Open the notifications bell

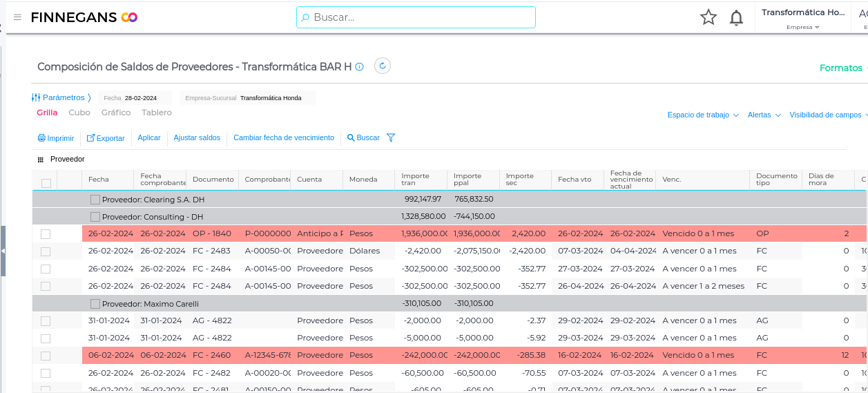pos(736,18)
